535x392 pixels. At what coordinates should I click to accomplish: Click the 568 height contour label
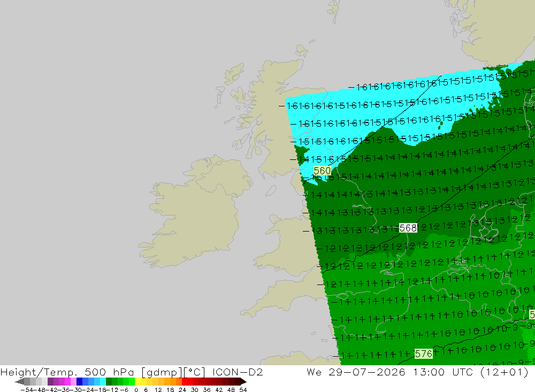(408, 228)
